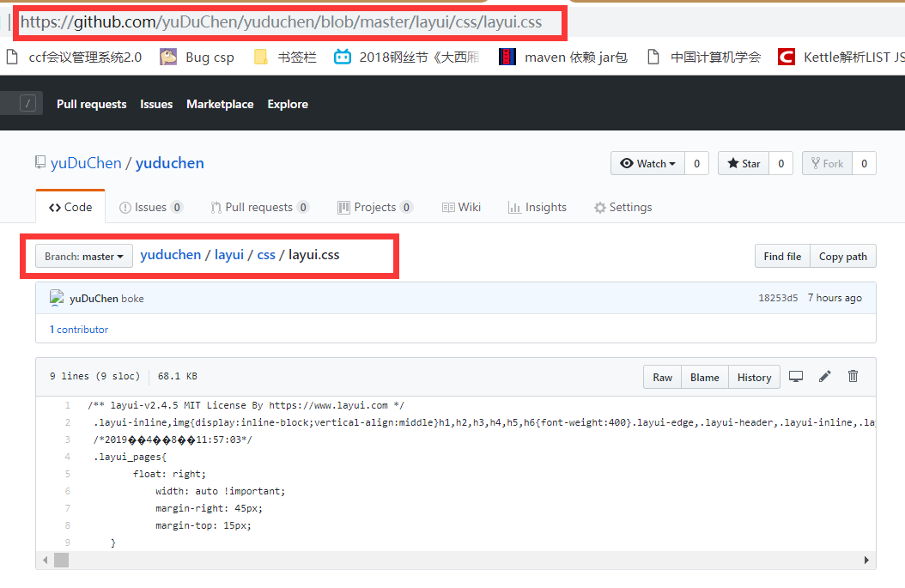Image resolution: width=905 pixels, height=588 pixels.
Task: Click the slash search shortcut icon
Action: coord(27,103)
